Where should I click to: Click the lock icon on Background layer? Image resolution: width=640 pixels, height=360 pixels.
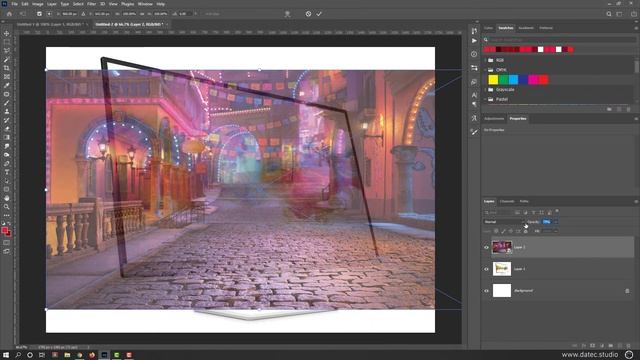(x=627, y=291)
